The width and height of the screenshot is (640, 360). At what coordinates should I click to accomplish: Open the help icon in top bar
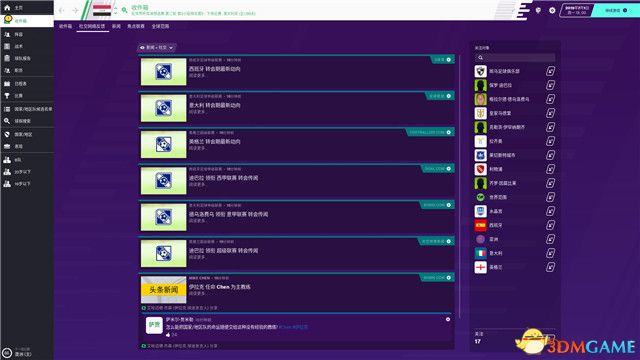click(x=538, y=10)
